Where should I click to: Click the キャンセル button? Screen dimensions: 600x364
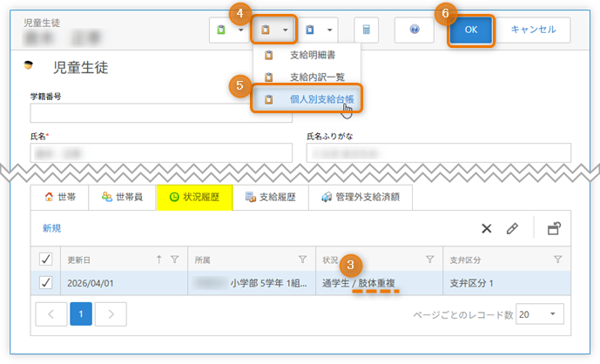click(534, 30)
